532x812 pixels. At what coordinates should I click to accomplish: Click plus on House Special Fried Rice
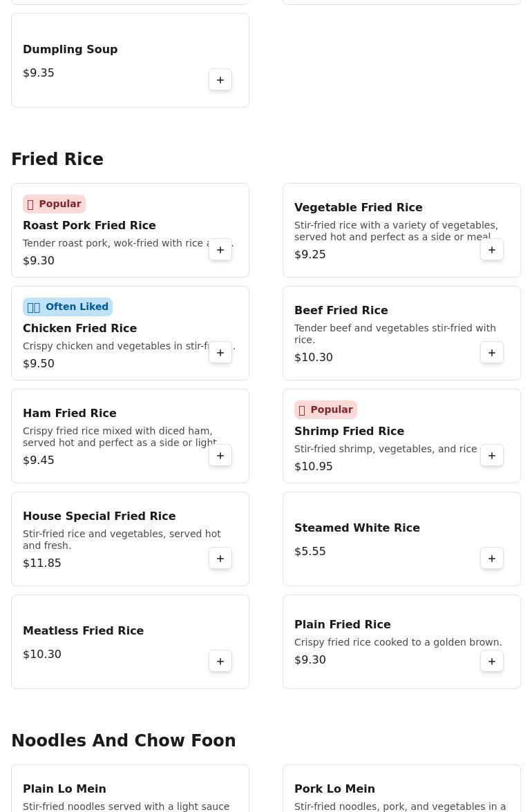point(220,559)
